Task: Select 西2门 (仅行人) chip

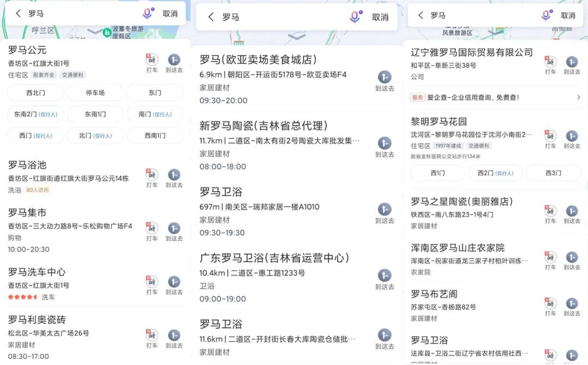Action: (495, 173)
